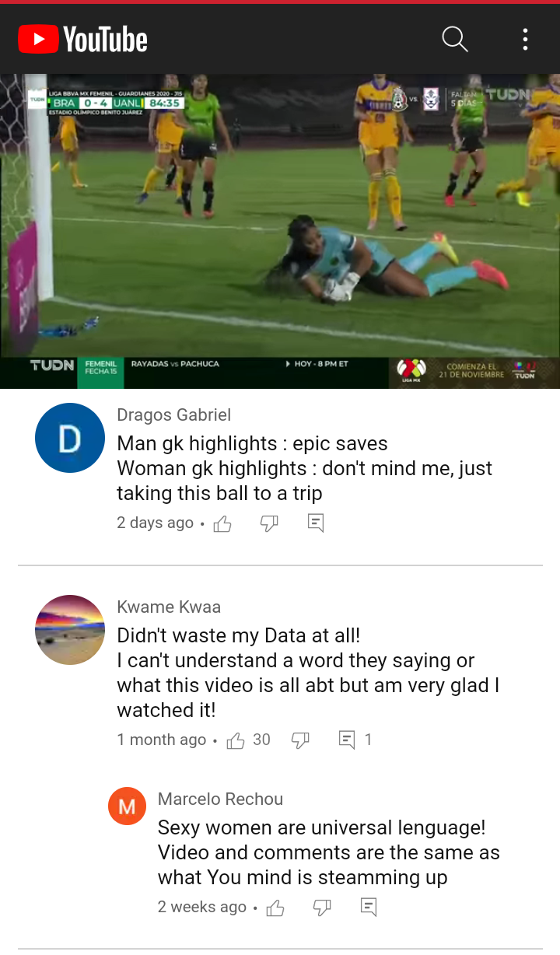Visit Dragos Gabriel's channel name link

[173, 415]
